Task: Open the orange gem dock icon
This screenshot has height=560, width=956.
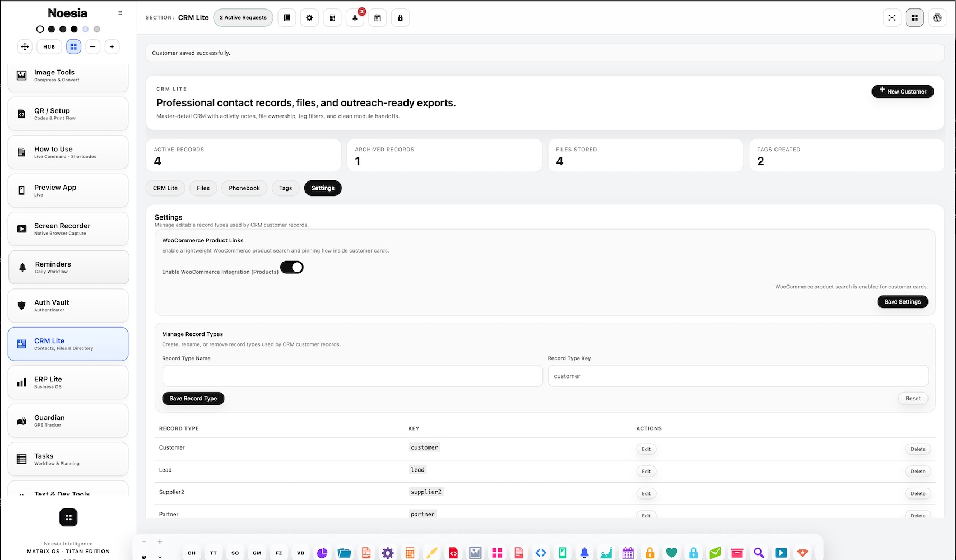Action: (802, 553)
